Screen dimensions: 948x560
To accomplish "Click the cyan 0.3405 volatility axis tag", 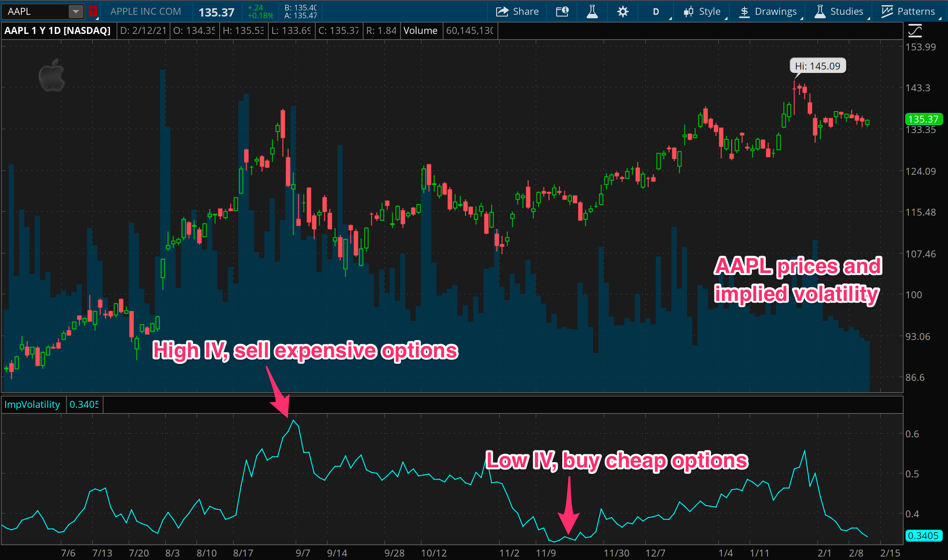I will (x=923, y=536).
